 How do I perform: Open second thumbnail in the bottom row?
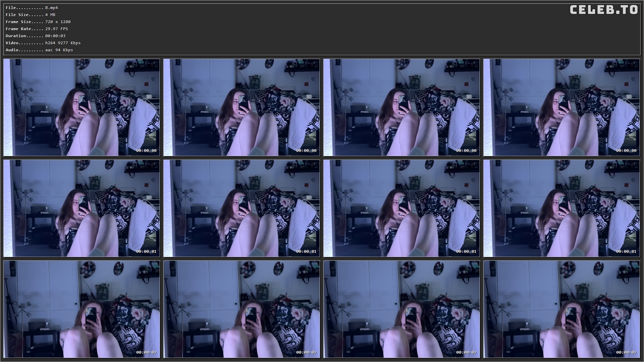tap(241, 309)
